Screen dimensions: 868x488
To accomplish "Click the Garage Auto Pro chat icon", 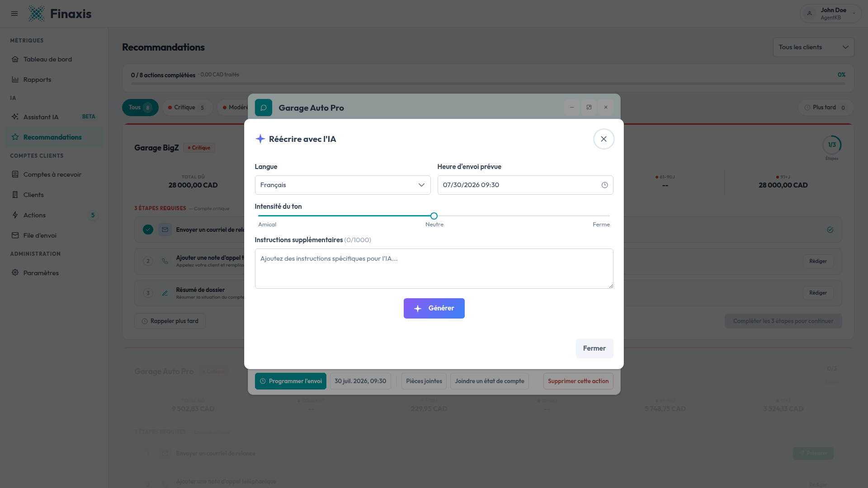I will click(264, 108).
